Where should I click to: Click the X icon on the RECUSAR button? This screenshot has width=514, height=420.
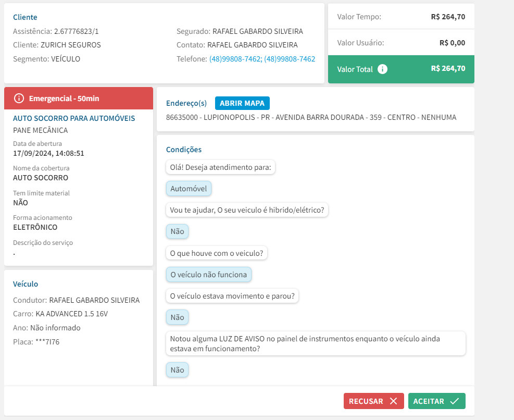tap(393, 401)
